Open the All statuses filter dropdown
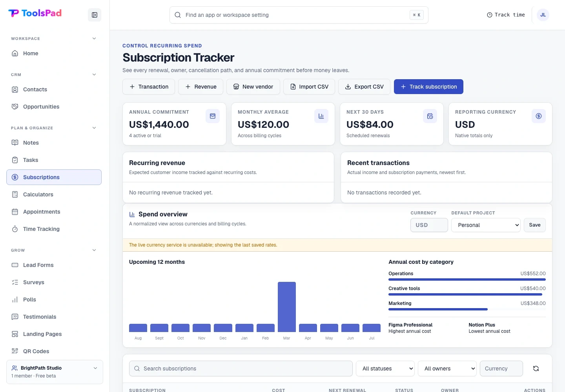The height and width of the screenshot is (392, 565). [x=385, y=368]
